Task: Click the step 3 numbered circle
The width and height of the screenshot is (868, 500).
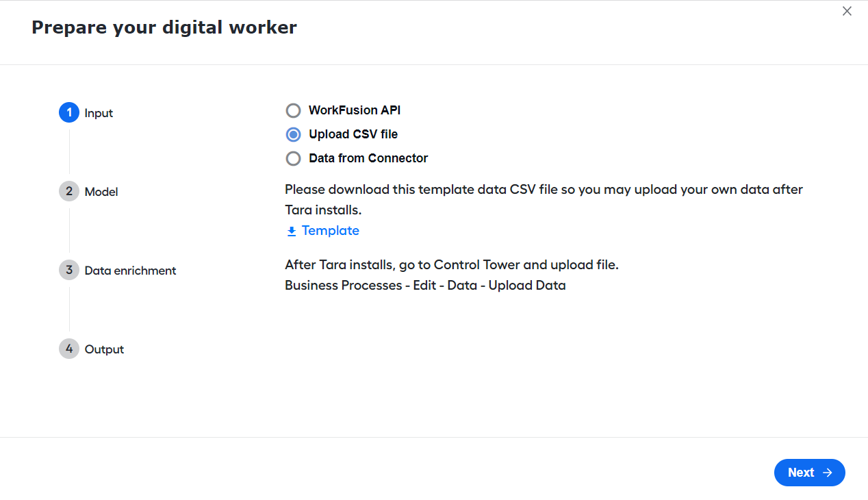Action: pyautogui.click(x=69, y=270)
